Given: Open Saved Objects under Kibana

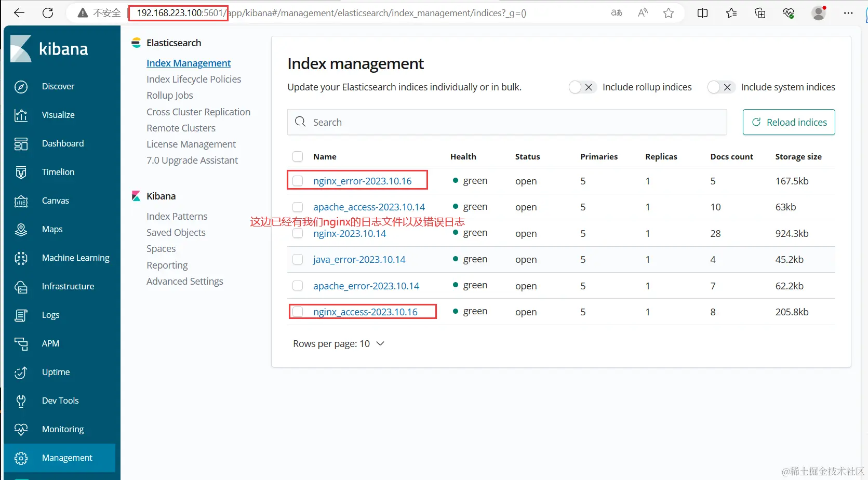Looking at the screenshot, I should 176,233.
